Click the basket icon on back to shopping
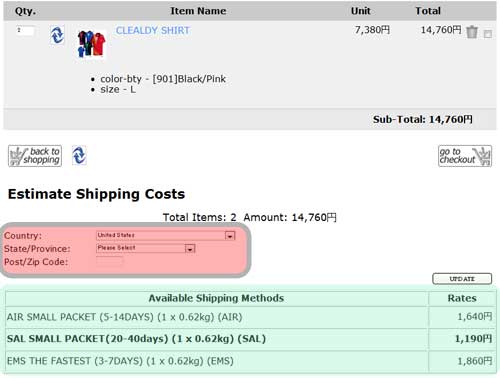This screenshot has width=500, height=378. click(16, 156)
